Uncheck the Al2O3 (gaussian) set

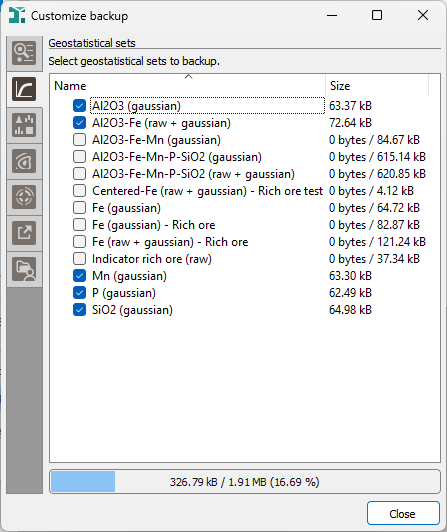79,106
